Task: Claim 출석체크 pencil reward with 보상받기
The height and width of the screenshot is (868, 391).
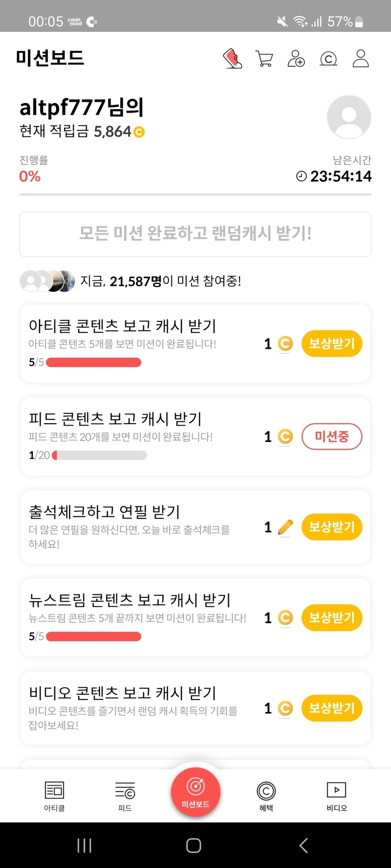Action: (332, 527)
